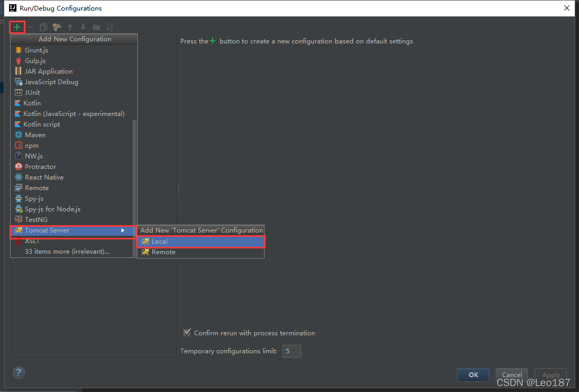Choose Tomcat Server in configuration list
The width and height of the screenshot is (579, 392).
coord(72,230)
